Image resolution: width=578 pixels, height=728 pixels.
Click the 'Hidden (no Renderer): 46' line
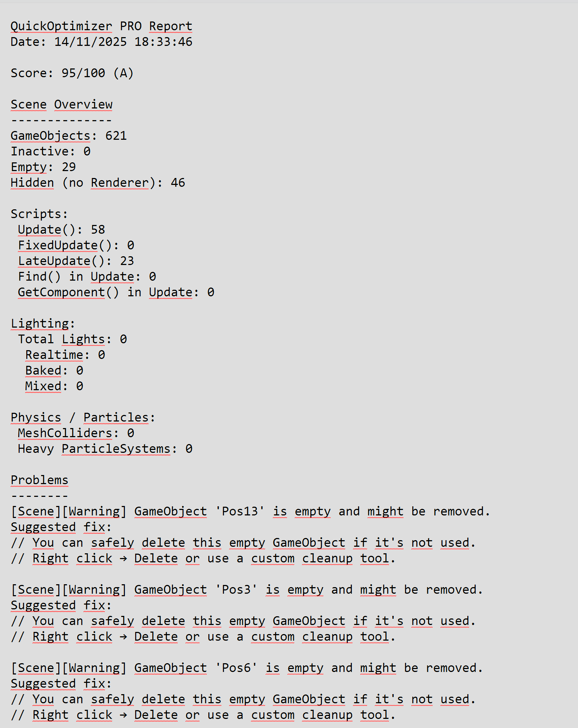click(x=98, y=183)
